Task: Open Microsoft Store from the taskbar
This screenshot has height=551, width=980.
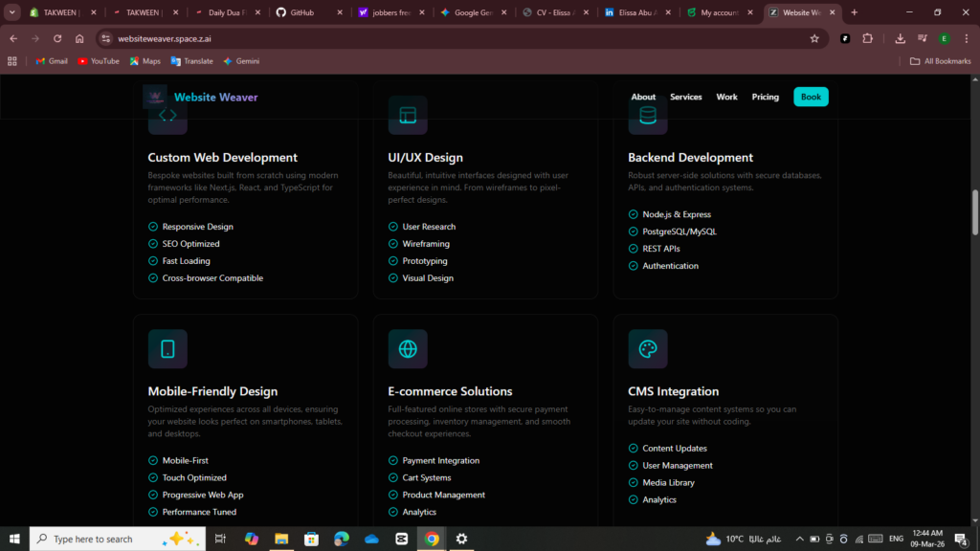Action: pyautogui.click(x=311, y=539)
